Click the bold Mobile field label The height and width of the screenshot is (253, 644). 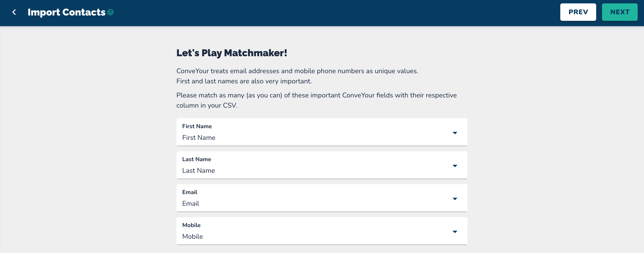(x=191, y=225)
